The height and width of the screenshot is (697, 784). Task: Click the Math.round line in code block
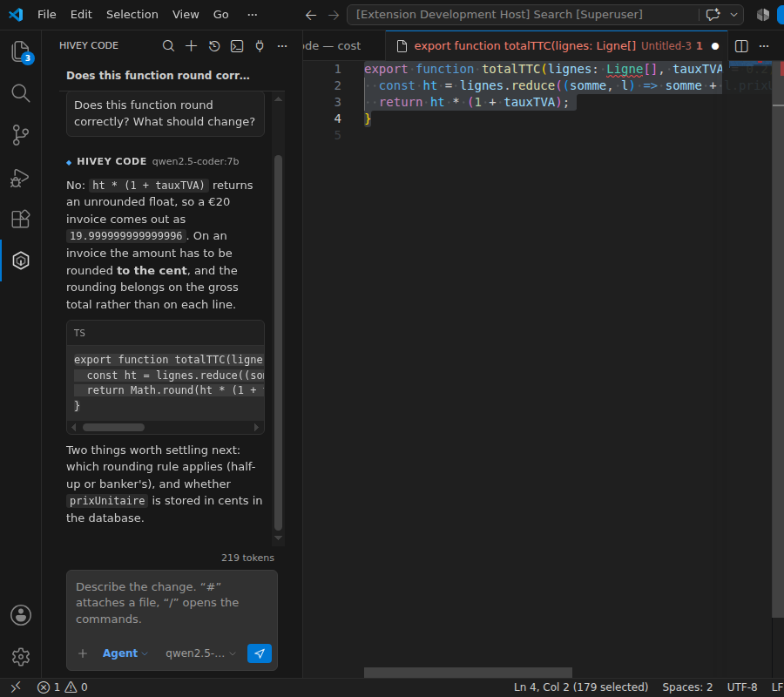pos(169,390)
